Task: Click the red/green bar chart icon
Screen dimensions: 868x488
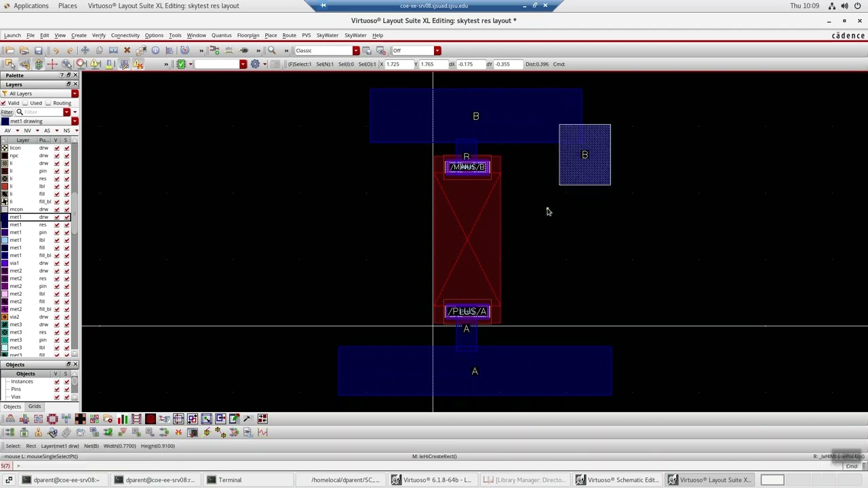Action: [122, 419]
